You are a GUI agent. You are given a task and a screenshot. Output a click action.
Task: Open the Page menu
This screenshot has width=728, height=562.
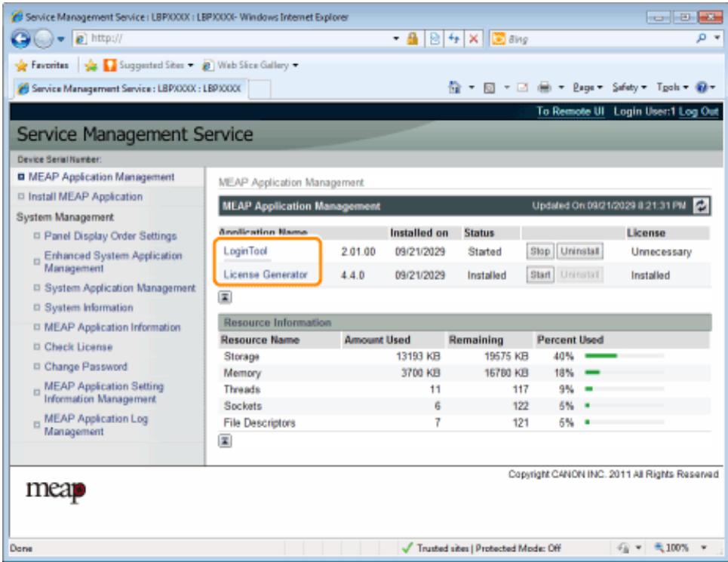(x=587, y=88)
